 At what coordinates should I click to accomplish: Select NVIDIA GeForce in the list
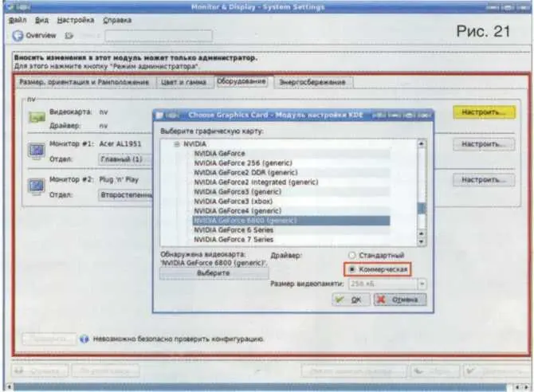pos(291,153)
